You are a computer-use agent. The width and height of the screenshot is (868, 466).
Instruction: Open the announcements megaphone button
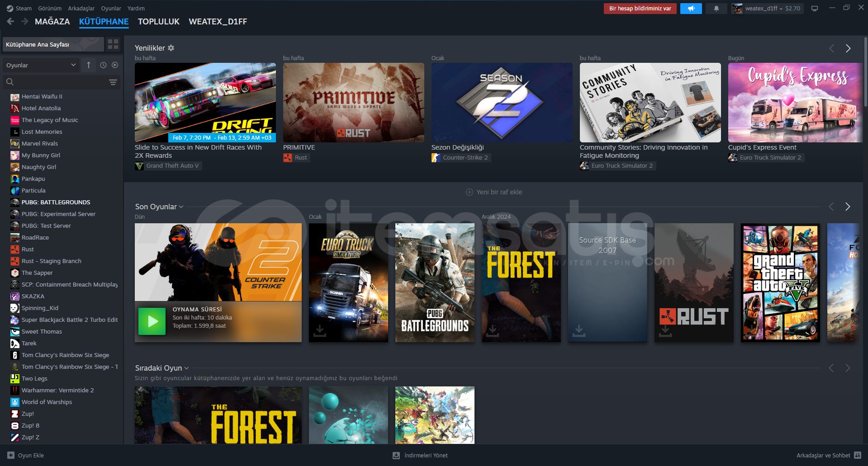click(x=691, y=9)
